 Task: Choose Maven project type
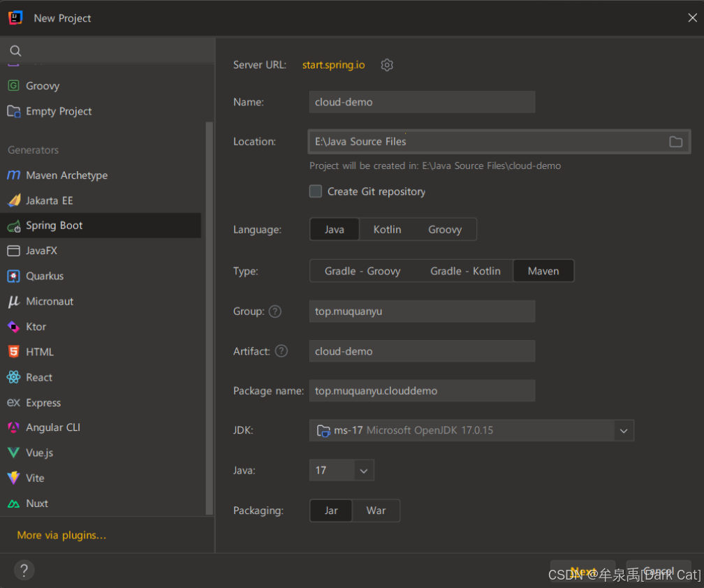pos(543,271)
